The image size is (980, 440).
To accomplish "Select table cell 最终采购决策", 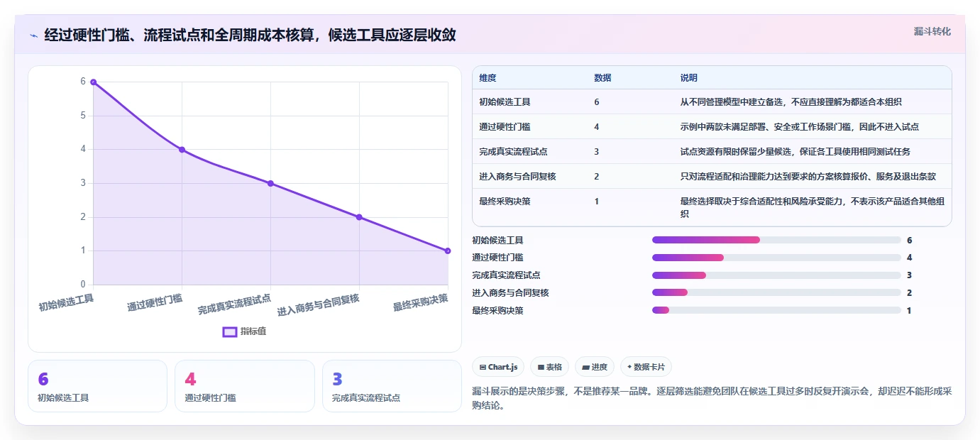I will pyautogui.click(x=505, y=202).
